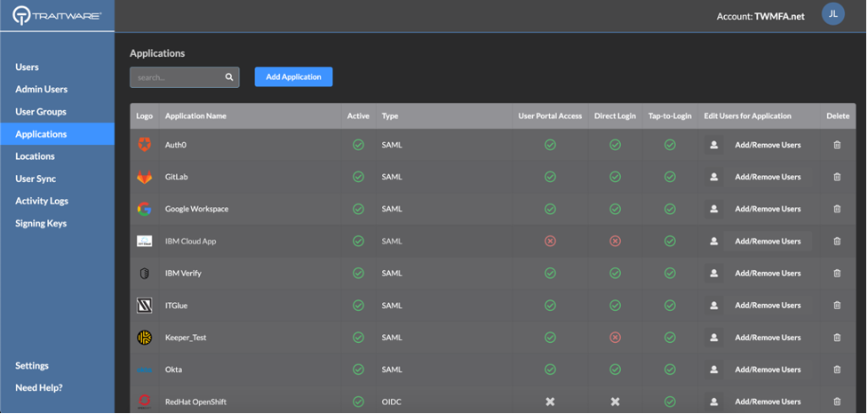Delete IBM Verify via trash icon
Image resolution: width=868 pixels, height=414 pixels.
tap(837, 274)
